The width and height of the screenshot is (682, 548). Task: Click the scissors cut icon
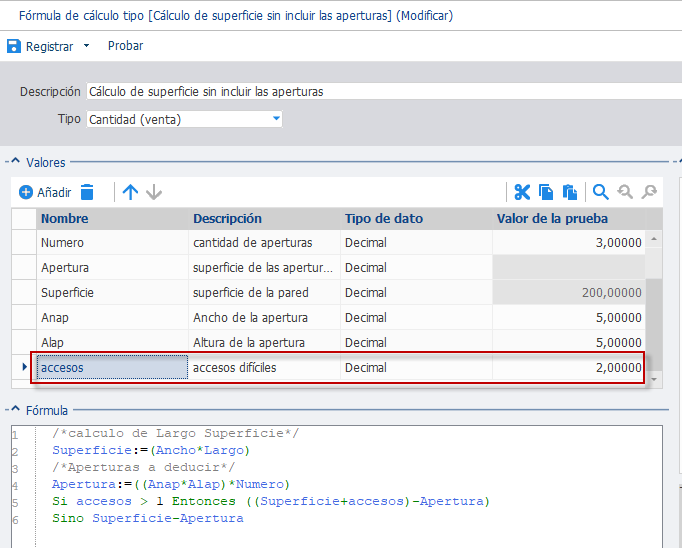(522, 192)
